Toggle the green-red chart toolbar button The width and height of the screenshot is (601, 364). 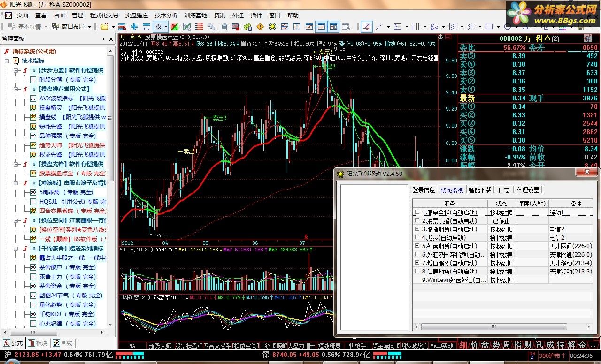click(175, 27)
